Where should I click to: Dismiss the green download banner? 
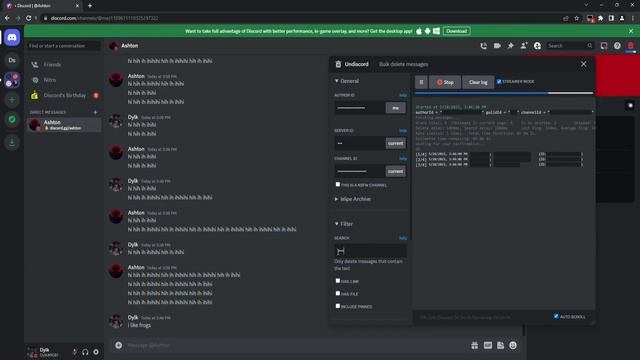point(631,31)
